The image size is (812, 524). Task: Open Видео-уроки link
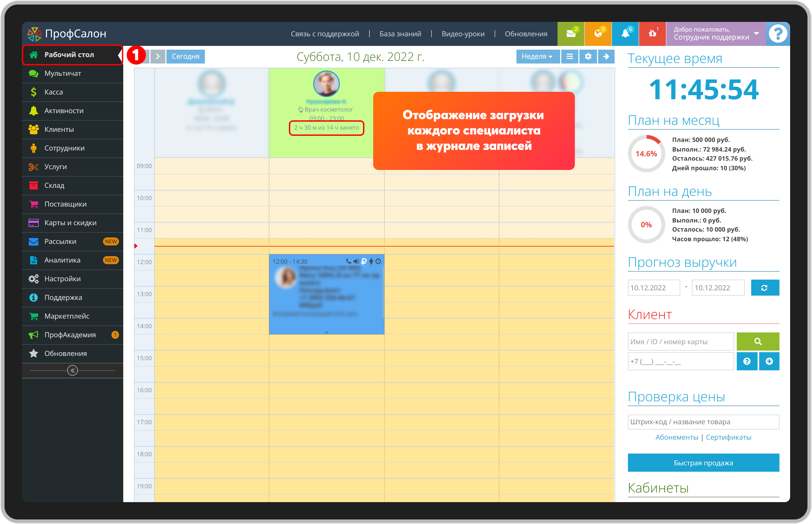(x=463, y=34)
